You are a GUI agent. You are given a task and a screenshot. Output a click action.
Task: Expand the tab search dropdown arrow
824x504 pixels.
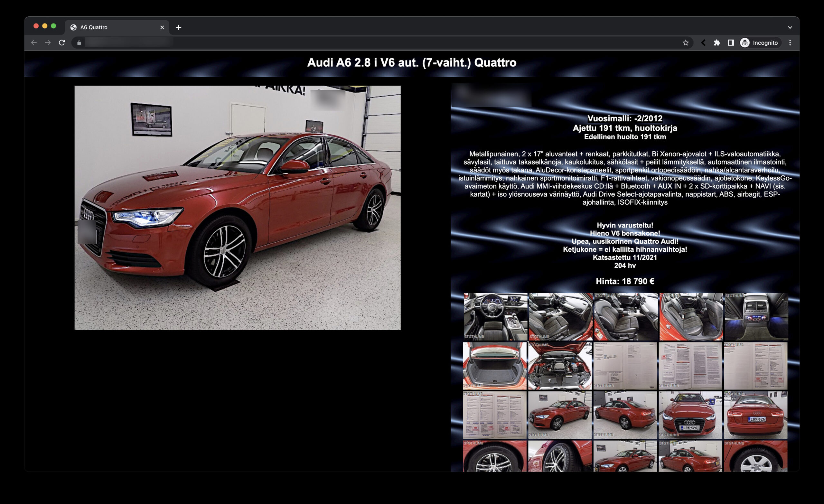[x=790, y=27]
